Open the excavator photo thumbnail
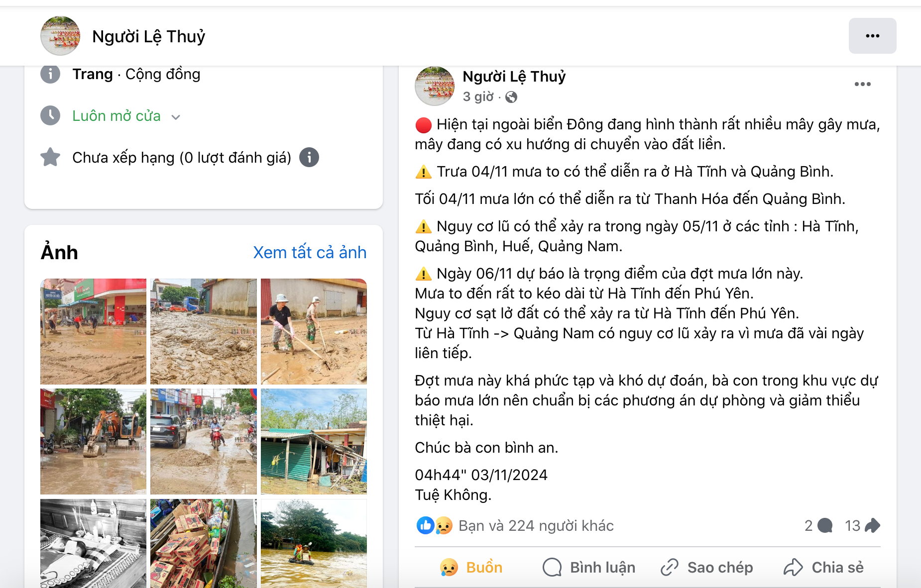 [x=93, y=442]
